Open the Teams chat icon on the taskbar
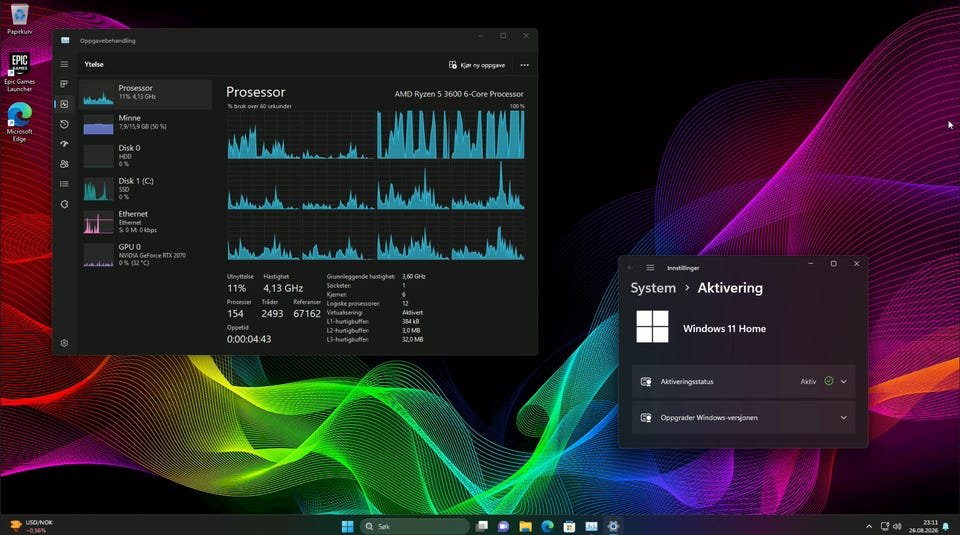Image resolution: width=960 pixels, height=535 pixels. [x=503, y=526]
